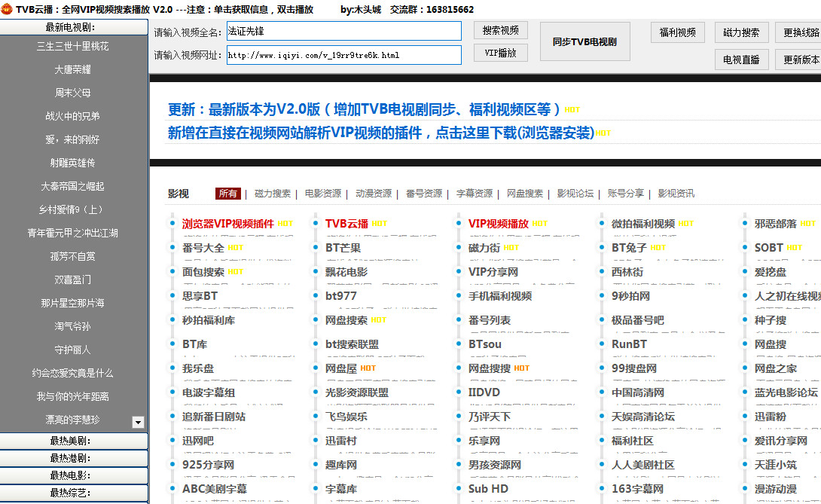Select 大唐荣耀 in the drama list
The height and width of the screenshot is (504, 821).
pos(73,69)
